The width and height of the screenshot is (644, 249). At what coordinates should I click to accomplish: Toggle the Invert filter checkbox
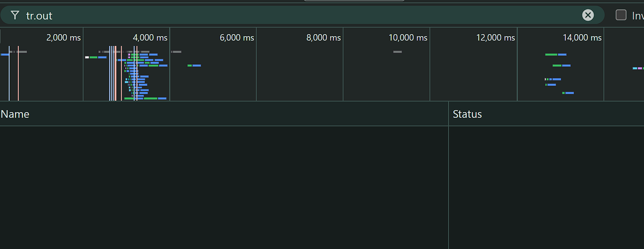(x=621, y=15)
